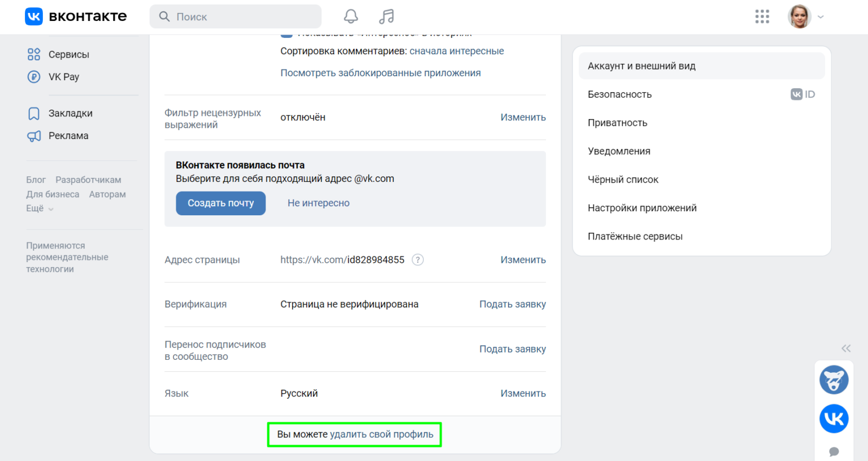Click page URL text id828984855

click(376, 259)
